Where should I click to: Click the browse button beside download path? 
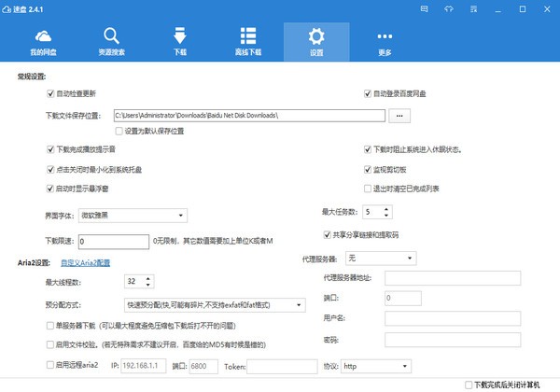(x=399, y=115)
